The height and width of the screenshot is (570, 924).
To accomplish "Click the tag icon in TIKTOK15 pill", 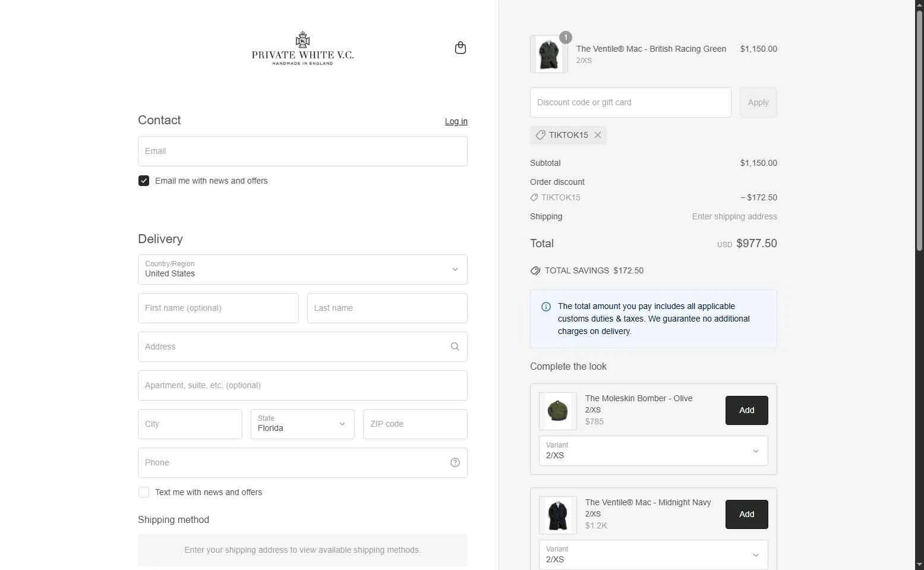I will point(540,135).
